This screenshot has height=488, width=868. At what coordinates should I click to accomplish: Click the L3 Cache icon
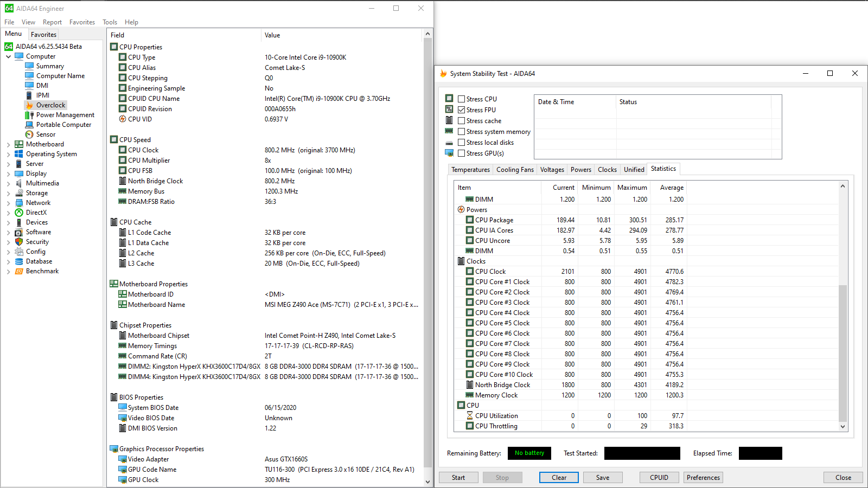(123, 264)
